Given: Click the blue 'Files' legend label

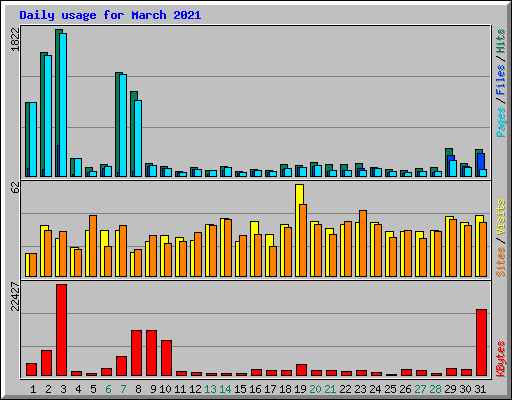Looking at the screenshot, I should [x=501, y=80].
